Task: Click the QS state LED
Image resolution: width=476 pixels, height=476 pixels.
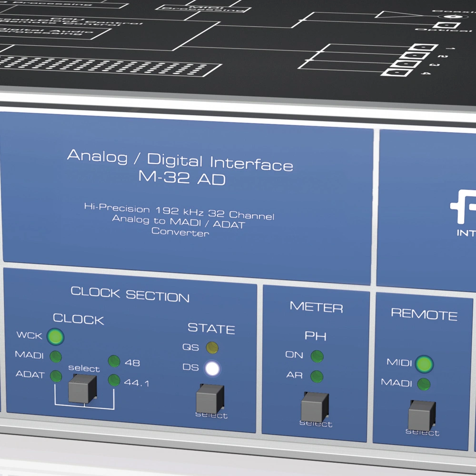Action: [212, 348]
